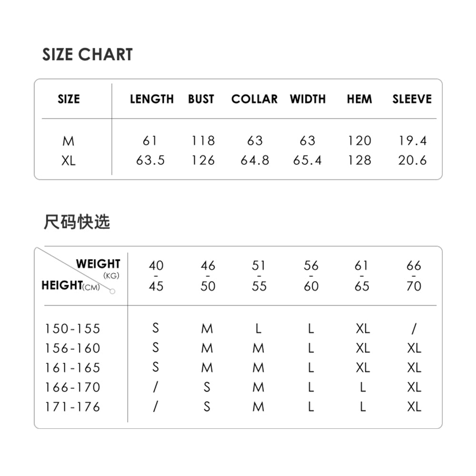Click the 尺码快选 heading
Image resolution: width=476 pixels, height=476 pixels.
77,222
